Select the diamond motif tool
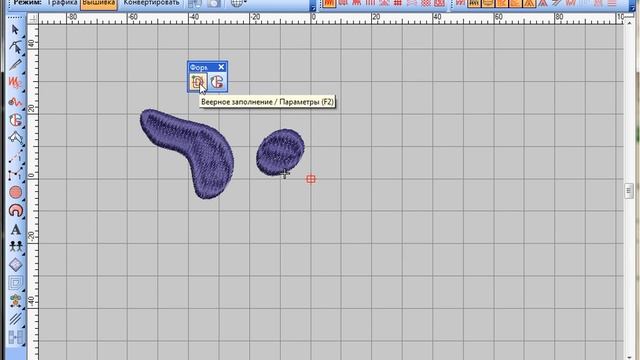640x360 pixels. click(16, 264)
